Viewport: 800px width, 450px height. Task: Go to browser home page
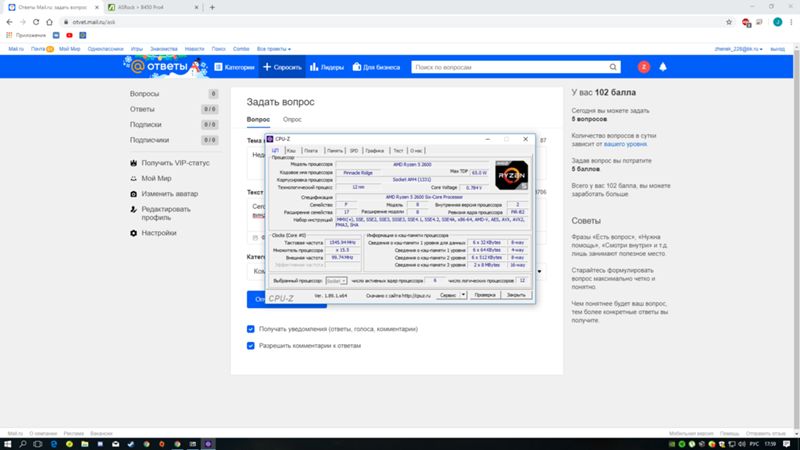(x=49, y=22)
